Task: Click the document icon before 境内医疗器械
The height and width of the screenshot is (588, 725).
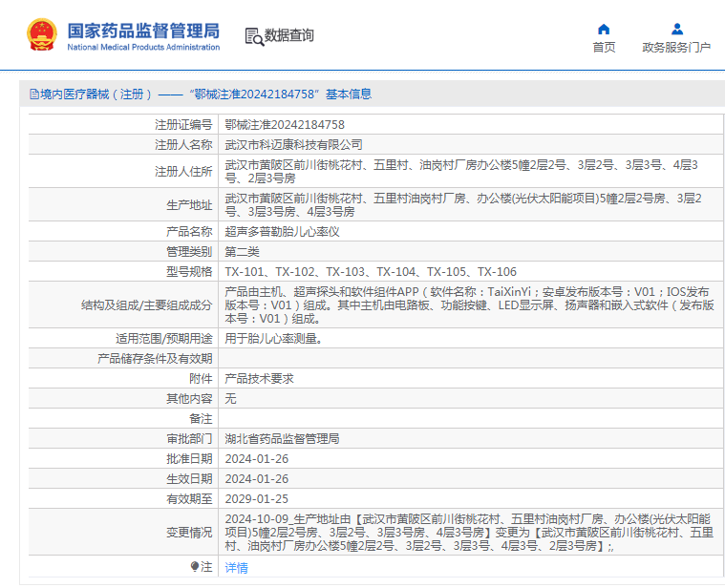Action: (x=34, y=94)
